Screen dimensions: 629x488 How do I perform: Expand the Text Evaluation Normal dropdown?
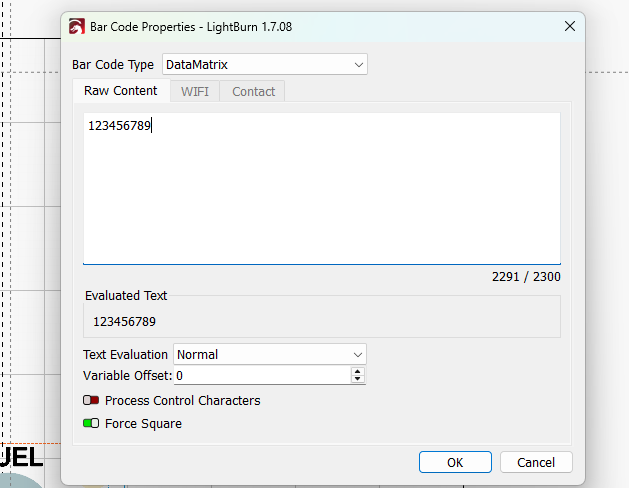(270, 354)
